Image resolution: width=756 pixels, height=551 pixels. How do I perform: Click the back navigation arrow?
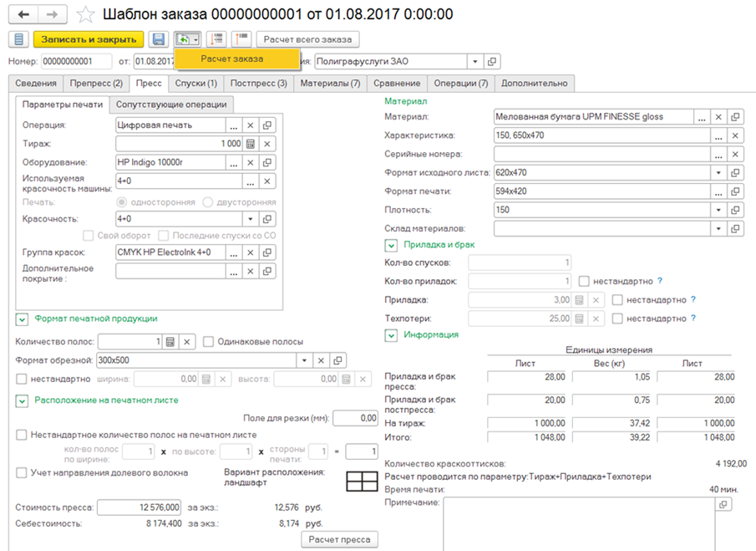(x=23, y=14)
